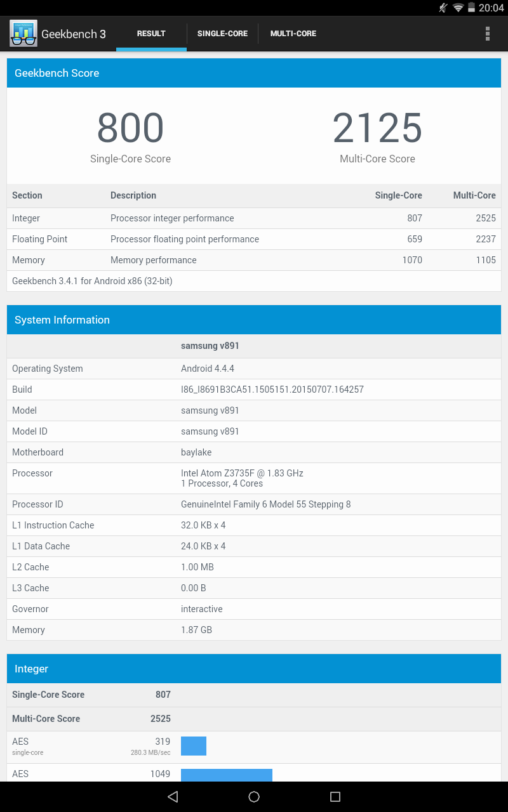This screenshot has width=508, height=812.
Task: Open recent apps with square button
Action: coord(335,797)
